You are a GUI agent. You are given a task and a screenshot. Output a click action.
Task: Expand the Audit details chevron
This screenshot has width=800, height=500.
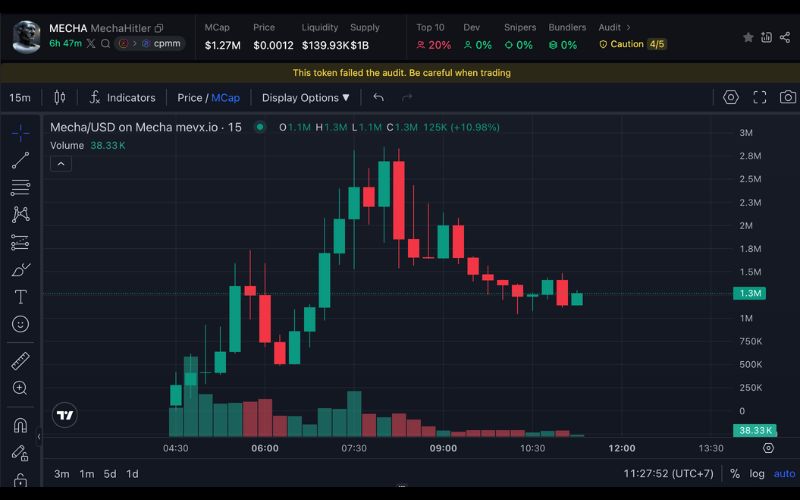pyautogui.click(x=629, y=28)
